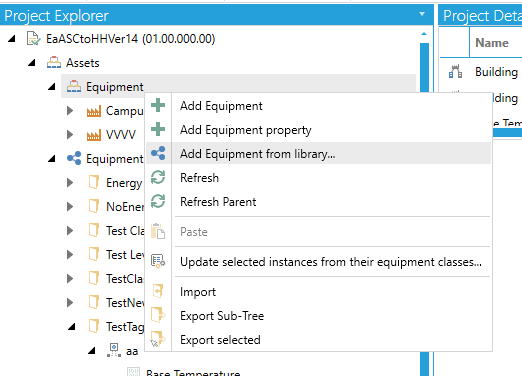Click the green plus icon for Add Equipment
This screenshot has width=522, height=376.
[x=158, y=105]
